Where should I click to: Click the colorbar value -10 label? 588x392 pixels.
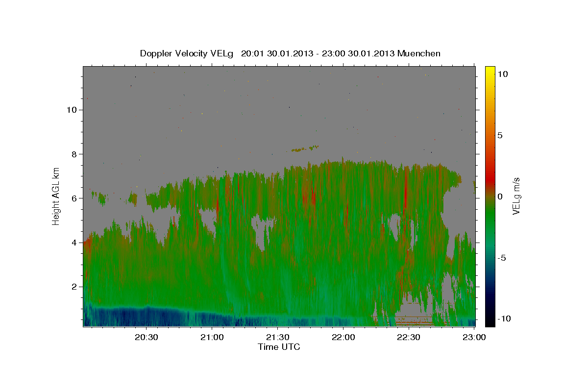pyautogui.click(x=503, y=318)
